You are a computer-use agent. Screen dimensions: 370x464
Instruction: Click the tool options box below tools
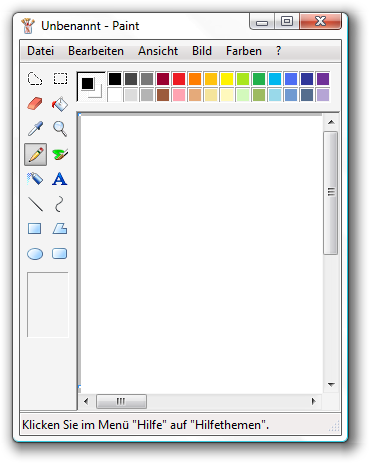(48, 305)
